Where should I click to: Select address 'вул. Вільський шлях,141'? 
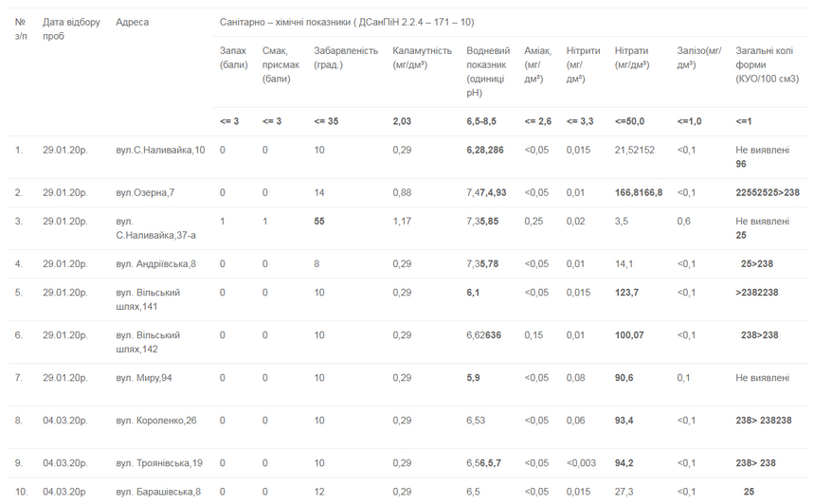pyautogui.click(x=148, y=299)
